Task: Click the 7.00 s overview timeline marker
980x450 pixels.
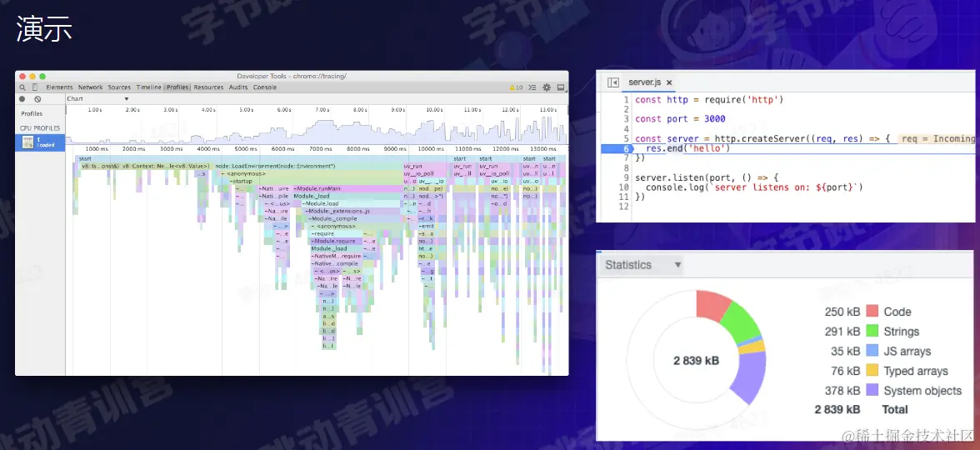Action: click(x=322, y=110)
